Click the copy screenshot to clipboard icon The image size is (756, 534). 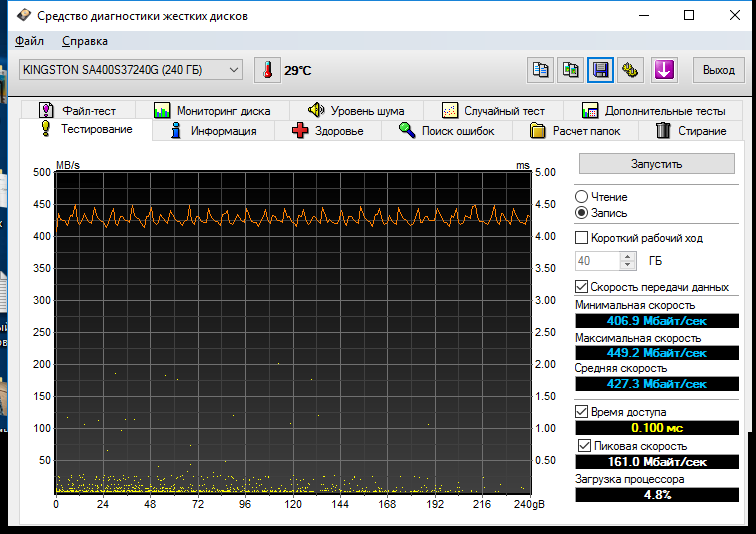click(570, 70)
